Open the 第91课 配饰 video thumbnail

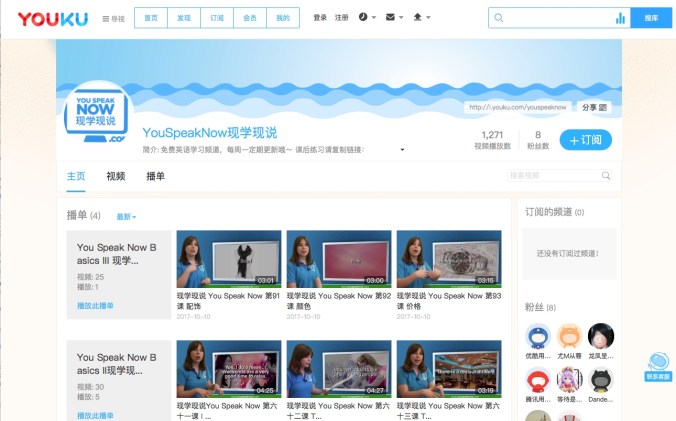[x=229, y=259]
